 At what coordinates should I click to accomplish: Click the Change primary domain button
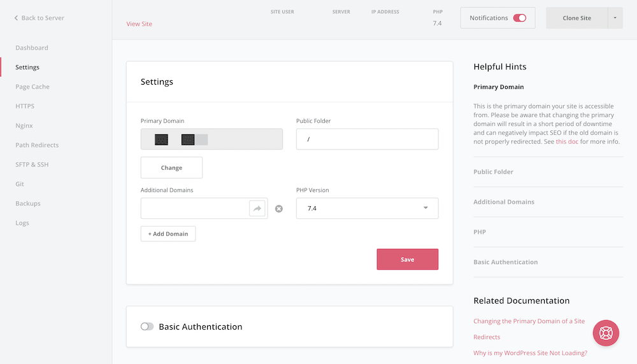click(x=171, y=167)
